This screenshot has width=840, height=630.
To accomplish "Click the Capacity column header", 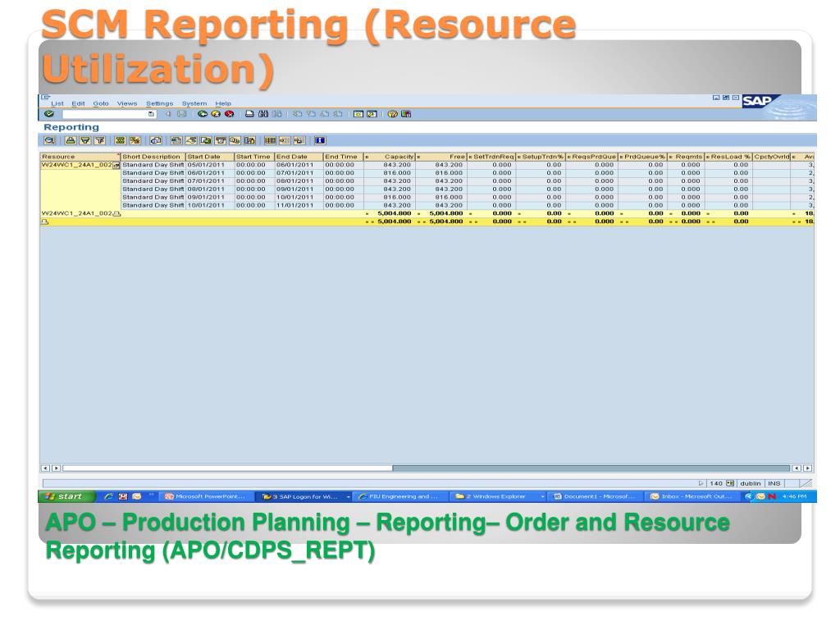I will click(390, 157).
